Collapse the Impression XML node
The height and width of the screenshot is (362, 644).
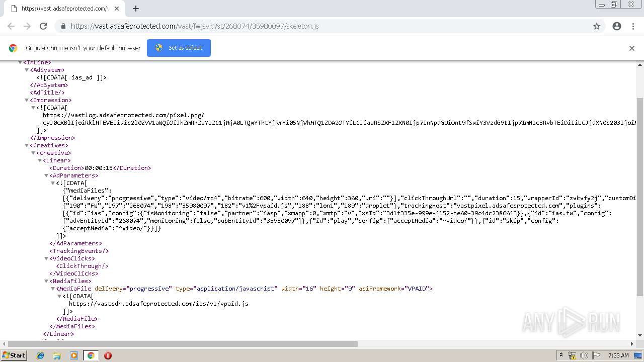(x=27, y=100)
